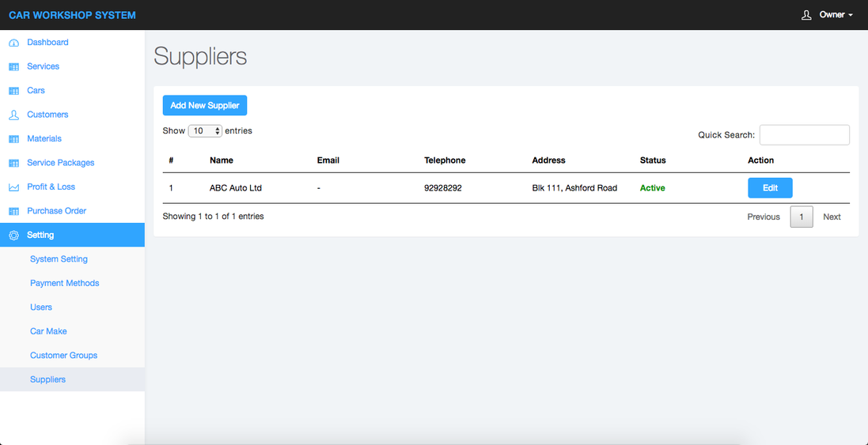
Task: Open Payment Methods settings page
Action: 65,283
